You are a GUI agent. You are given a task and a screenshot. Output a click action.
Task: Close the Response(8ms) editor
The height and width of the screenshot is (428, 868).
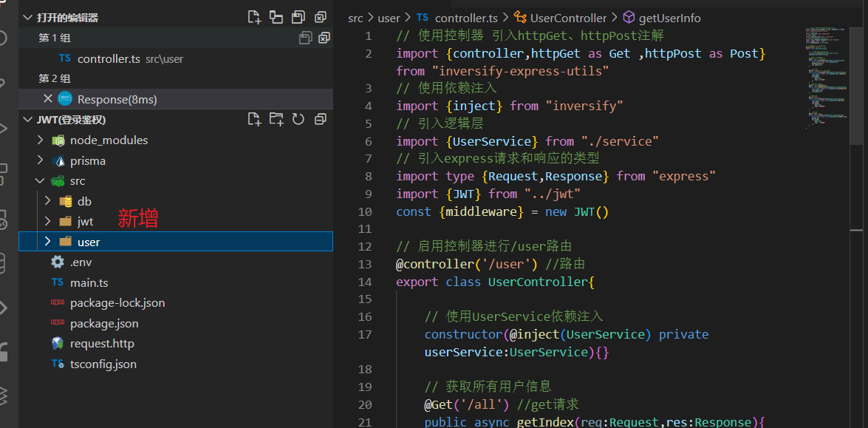coord(48,99)
